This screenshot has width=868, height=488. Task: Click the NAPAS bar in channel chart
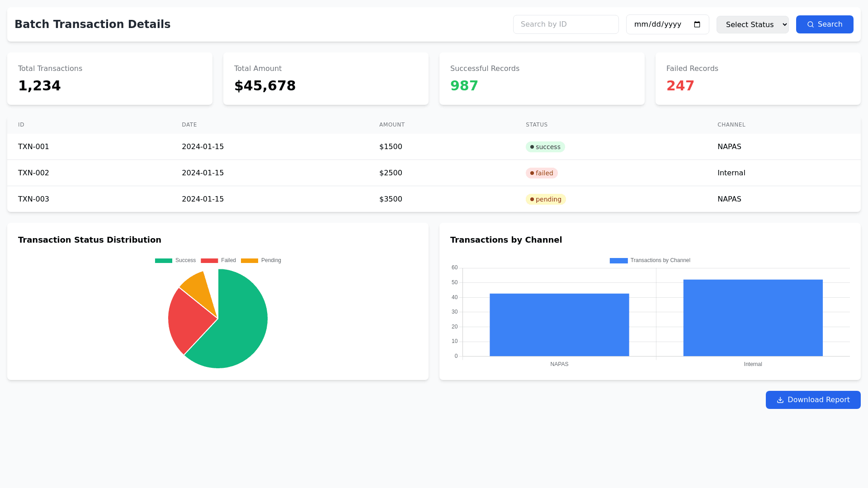tap(559, 325)
